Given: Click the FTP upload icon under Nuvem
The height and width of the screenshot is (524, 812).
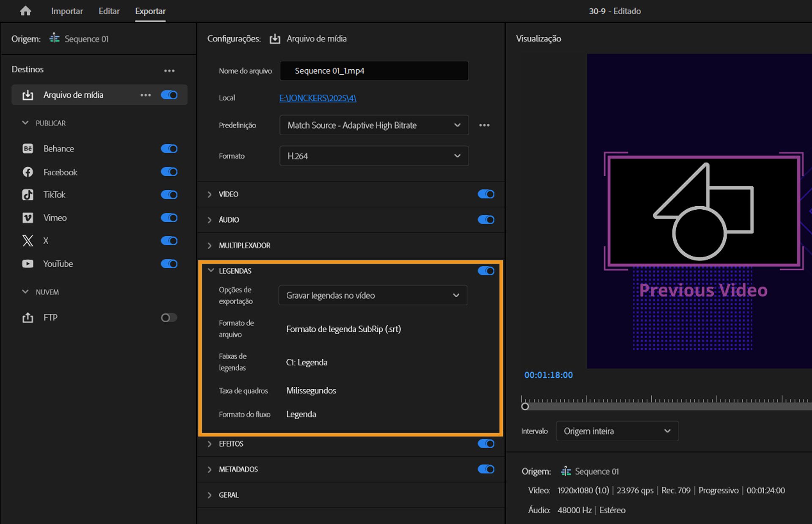Looking at the screenshot, I should 27,317.
